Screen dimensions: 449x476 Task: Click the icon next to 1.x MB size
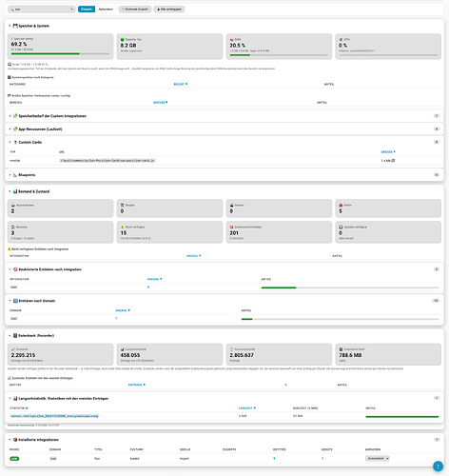point(394,161)
